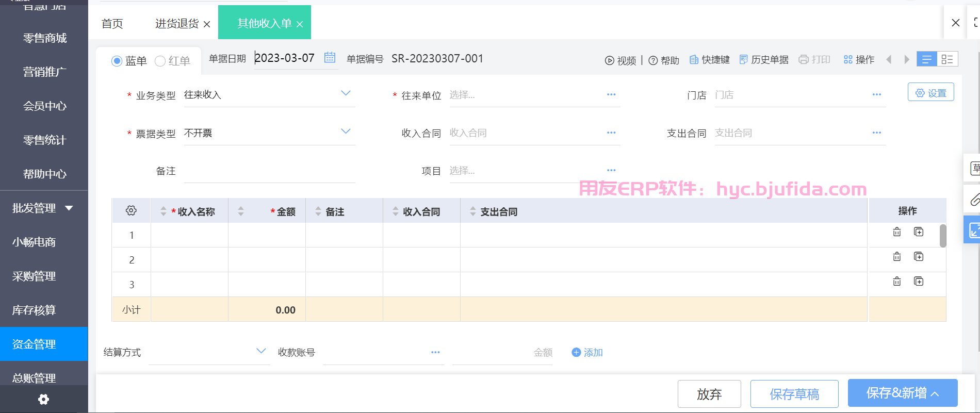Open table column settings gear
This screenshot has height=413, width=980.
tap(131, 210)
